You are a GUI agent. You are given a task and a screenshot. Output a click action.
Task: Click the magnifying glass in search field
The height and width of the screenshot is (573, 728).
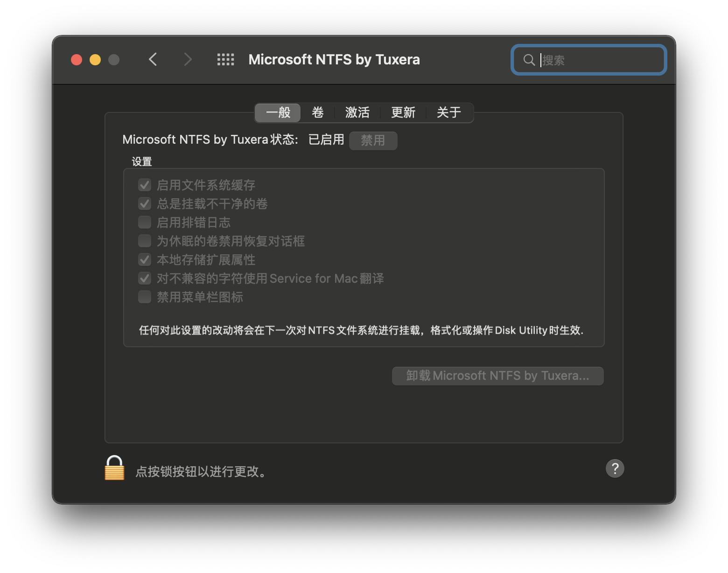(x=529, y=60)
